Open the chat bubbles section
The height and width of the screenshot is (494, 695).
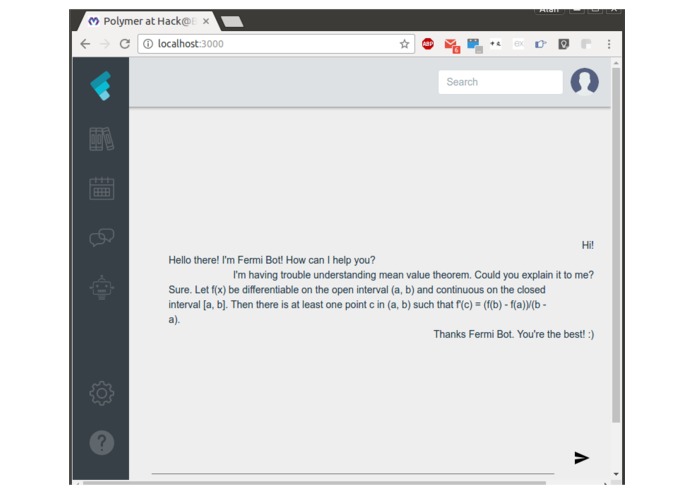pos(102,237)
